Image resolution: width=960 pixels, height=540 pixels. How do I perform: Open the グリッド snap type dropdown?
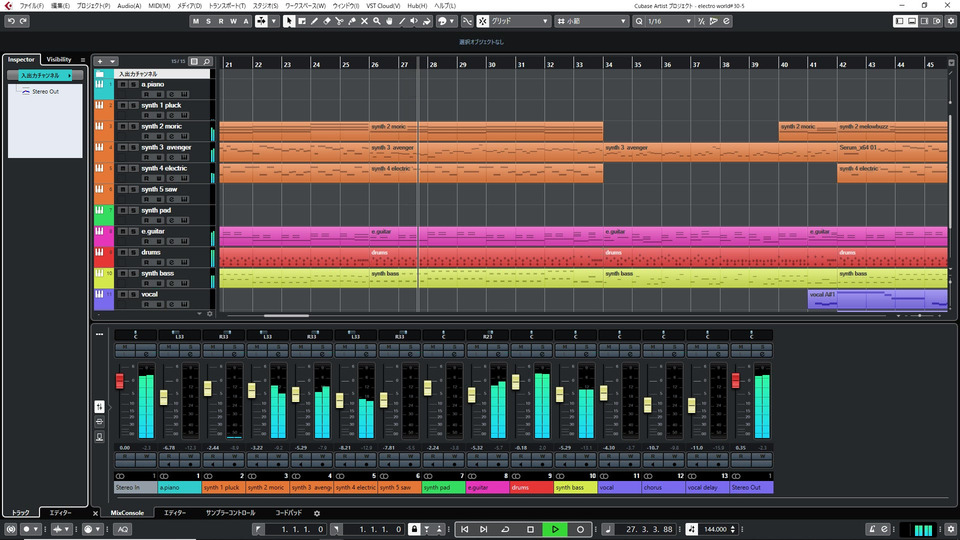pyautogui.click(x=519, y=21)
